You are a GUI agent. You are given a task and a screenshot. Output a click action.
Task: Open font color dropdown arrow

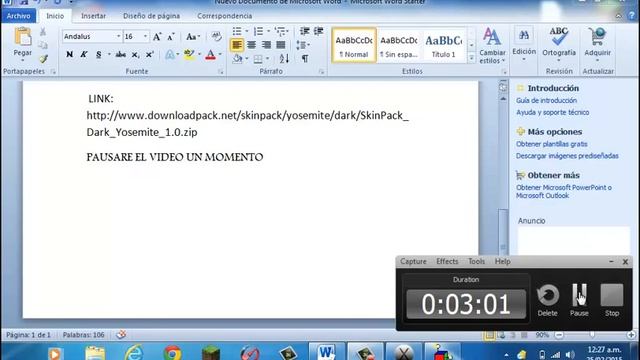(x=220, y=54)
